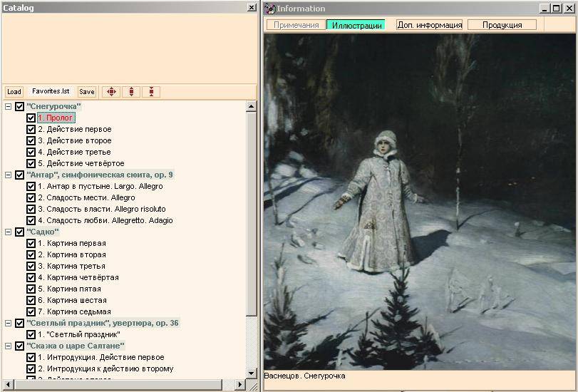
Task: Select "4. Сладость любви. Allegretto. Adagio"
Action: 105,221
